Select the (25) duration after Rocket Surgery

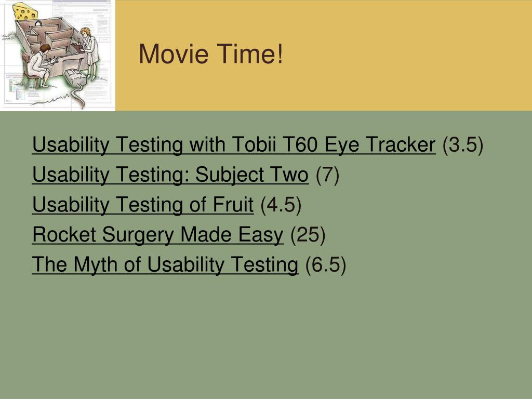pos(308,235)
